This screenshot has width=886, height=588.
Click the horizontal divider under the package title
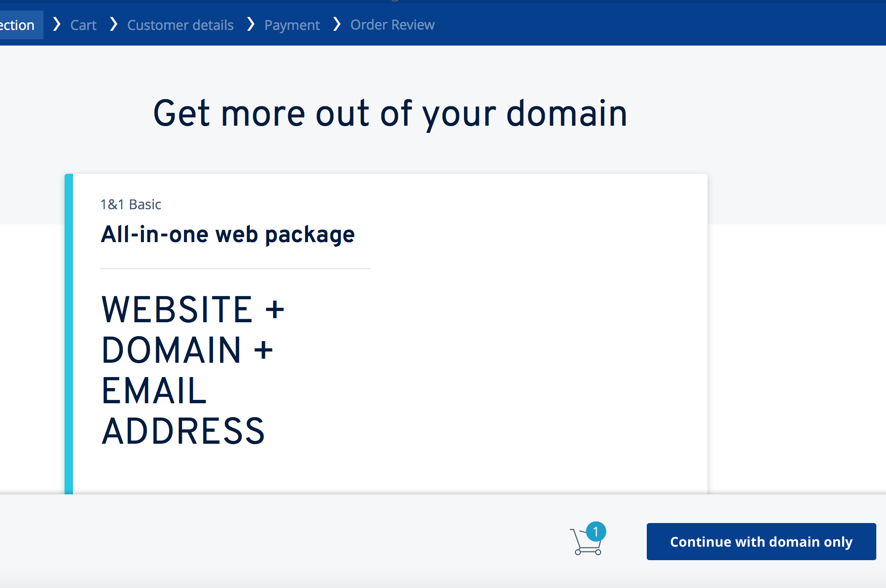pos(235,269)
